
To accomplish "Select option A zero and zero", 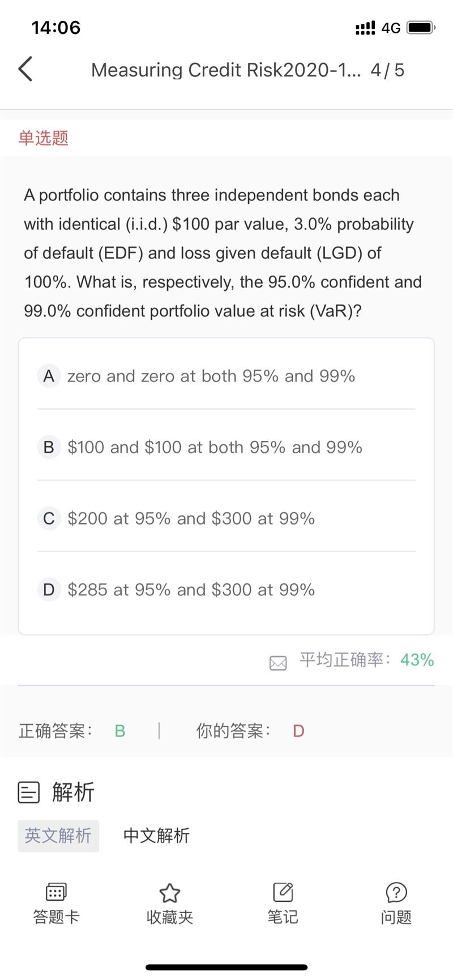I will pos(211,376).
